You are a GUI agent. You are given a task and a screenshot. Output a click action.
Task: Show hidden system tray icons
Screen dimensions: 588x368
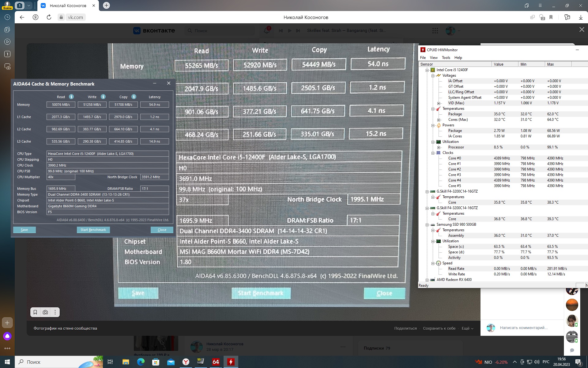click(514, 362)
